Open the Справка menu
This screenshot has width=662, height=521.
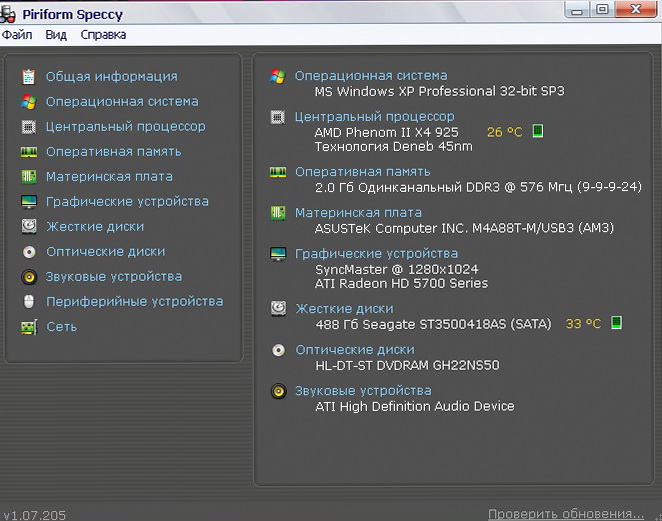coord(103,34)
